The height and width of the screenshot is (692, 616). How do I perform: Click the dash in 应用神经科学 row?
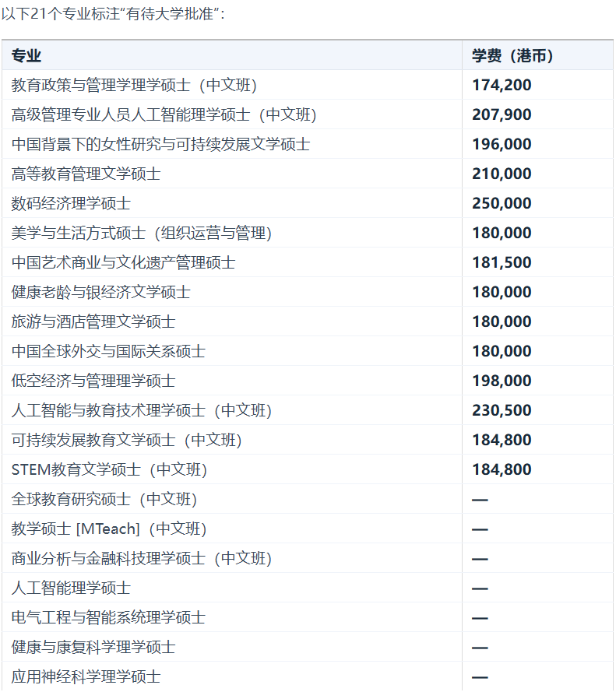click(480, 677)
